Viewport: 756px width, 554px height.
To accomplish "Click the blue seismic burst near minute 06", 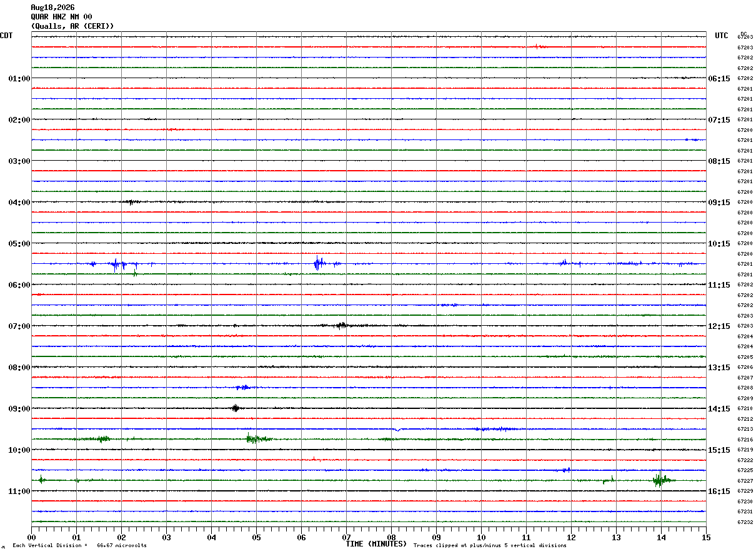I will pos(319,263).
